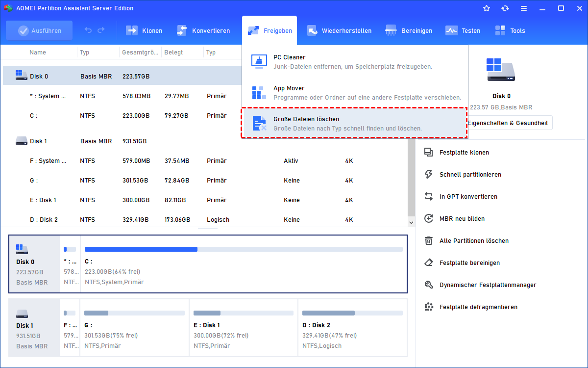Click Eigenschaften & Gesundheit button

point(509,123)
